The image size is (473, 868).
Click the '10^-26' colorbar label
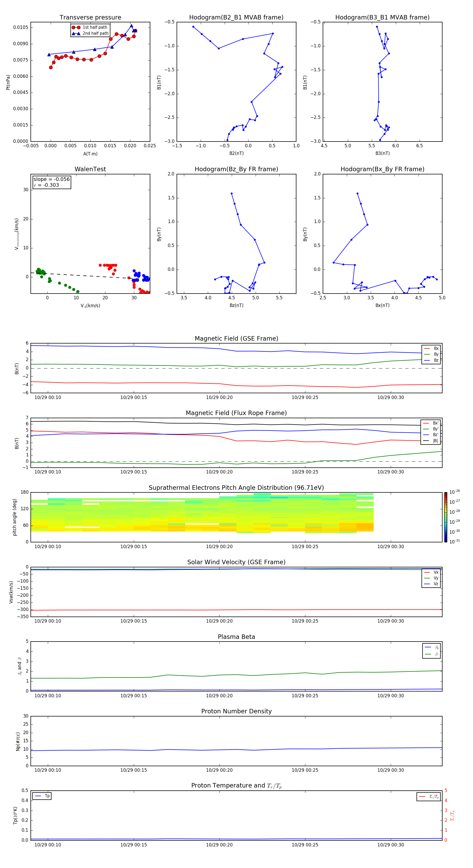point(455,492)
